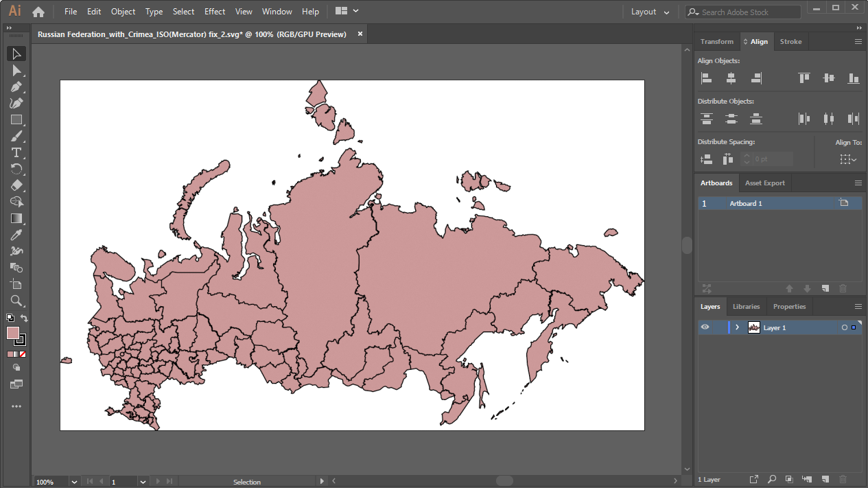
Task: Swap fill and stroke colors
Action: [x=24, y=318]
